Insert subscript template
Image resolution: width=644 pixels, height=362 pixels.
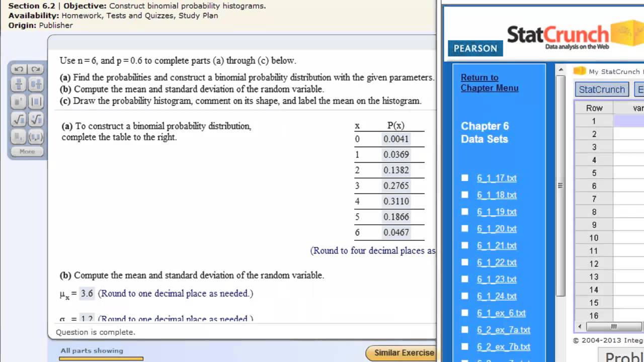19,136
